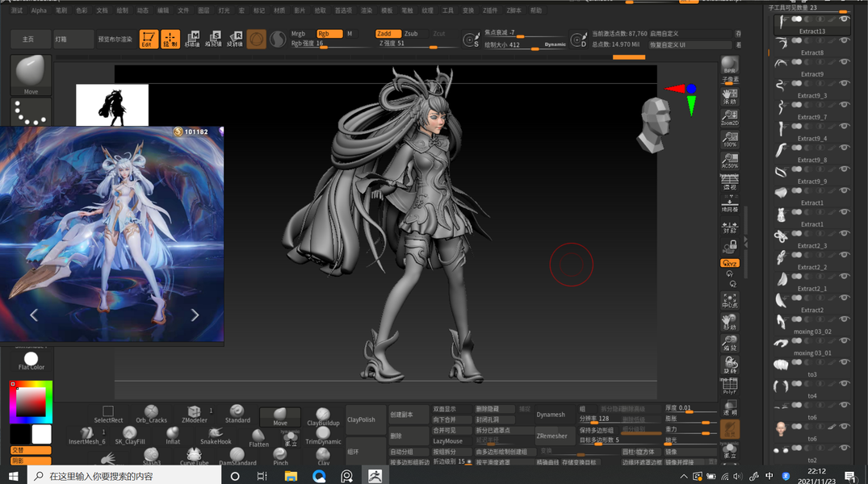Click the ClayPolish button

pyautogui.click(x=365, y=419)
